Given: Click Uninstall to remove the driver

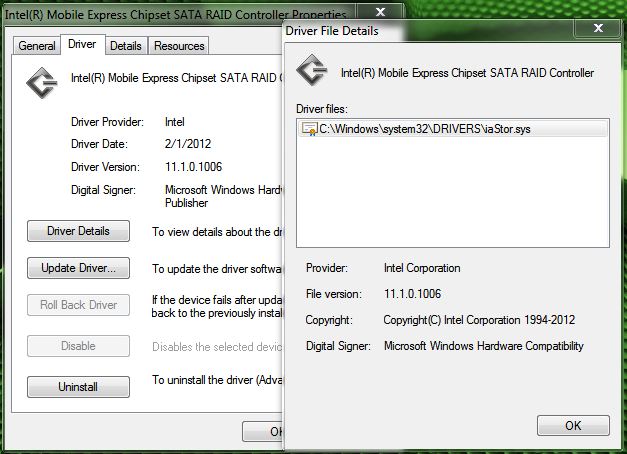Looking at the screenshot, I should click(78, 387).
